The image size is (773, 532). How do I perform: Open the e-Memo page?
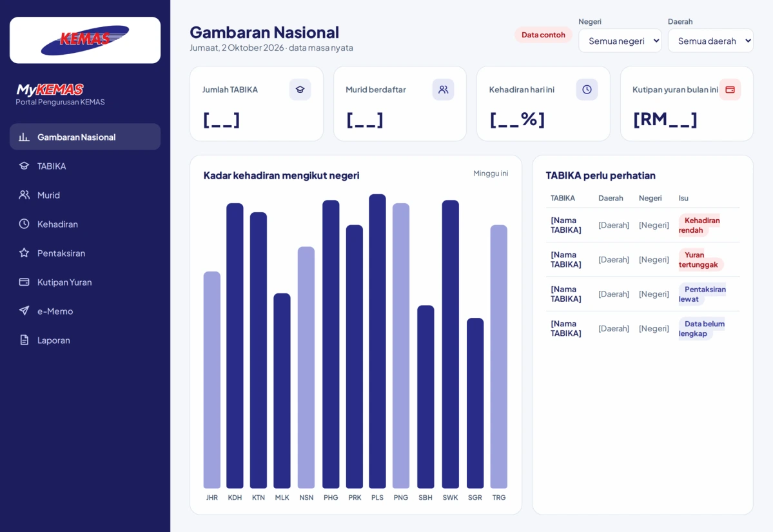pyautogui.click(x=85, y=311)
